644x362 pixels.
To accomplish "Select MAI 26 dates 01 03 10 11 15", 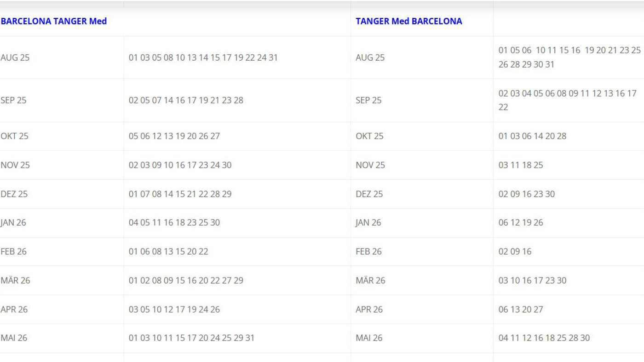I will pos(191,338).
